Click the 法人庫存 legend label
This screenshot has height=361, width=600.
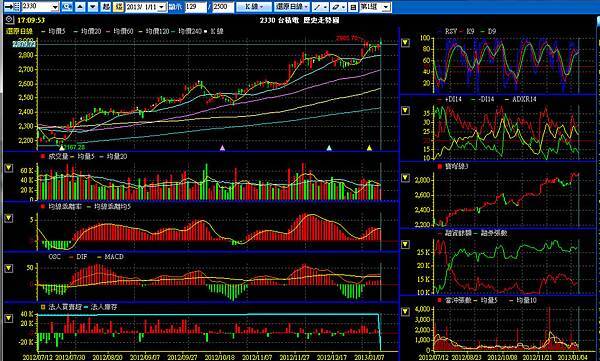point(104,307)
